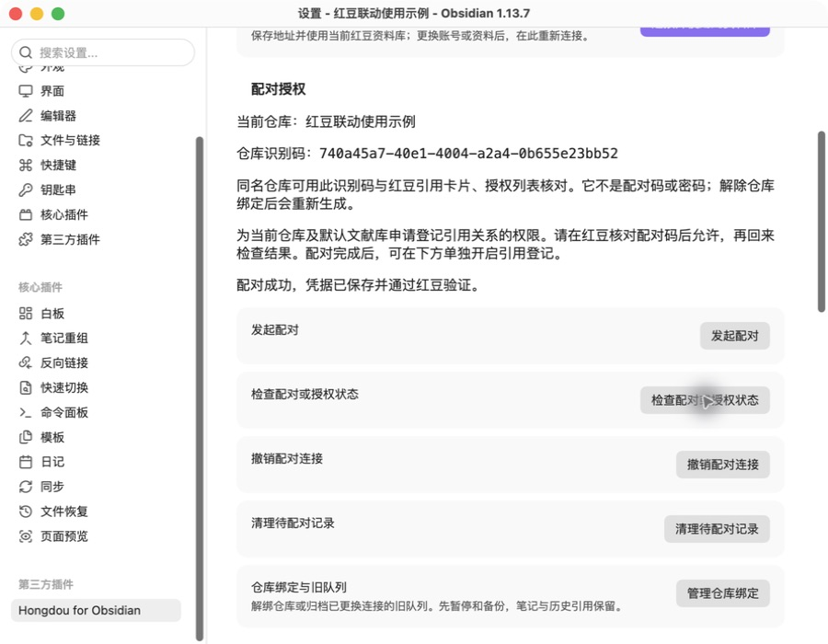Click the 日记 calendar icon
This screenshot has width=828, height=644.
point(26,463)
